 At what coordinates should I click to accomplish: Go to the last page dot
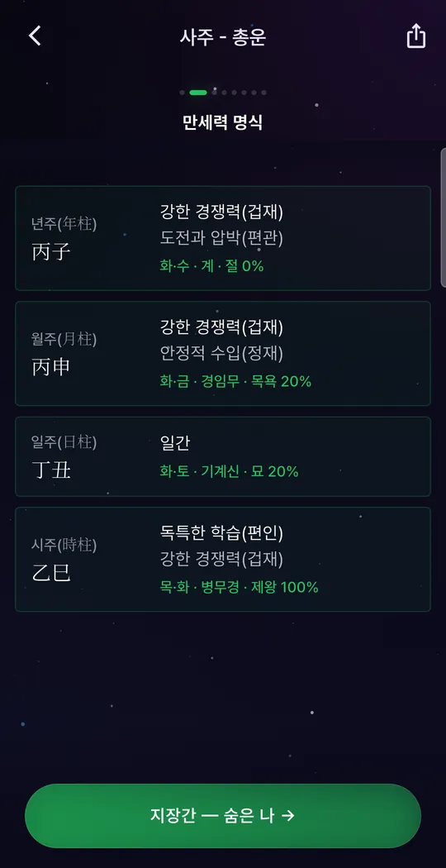click(264, 93)
